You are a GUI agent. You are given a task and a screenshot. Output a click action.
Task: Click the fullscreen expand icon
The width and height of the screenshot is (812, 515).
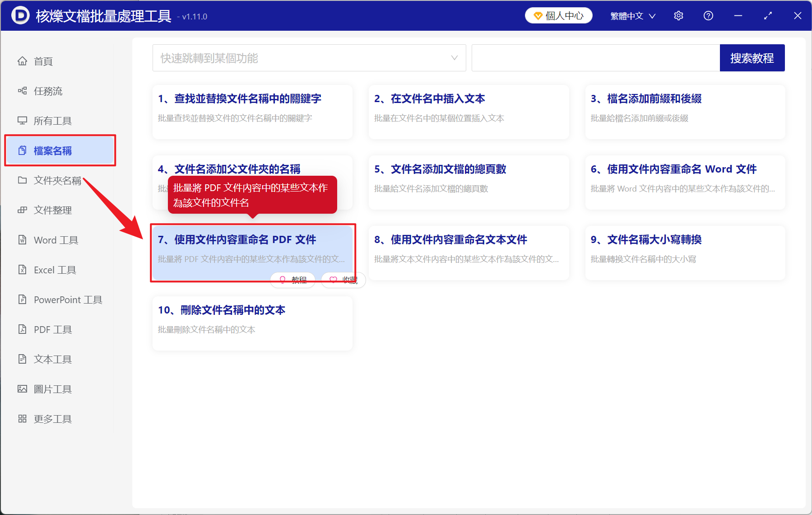[767, 15]
